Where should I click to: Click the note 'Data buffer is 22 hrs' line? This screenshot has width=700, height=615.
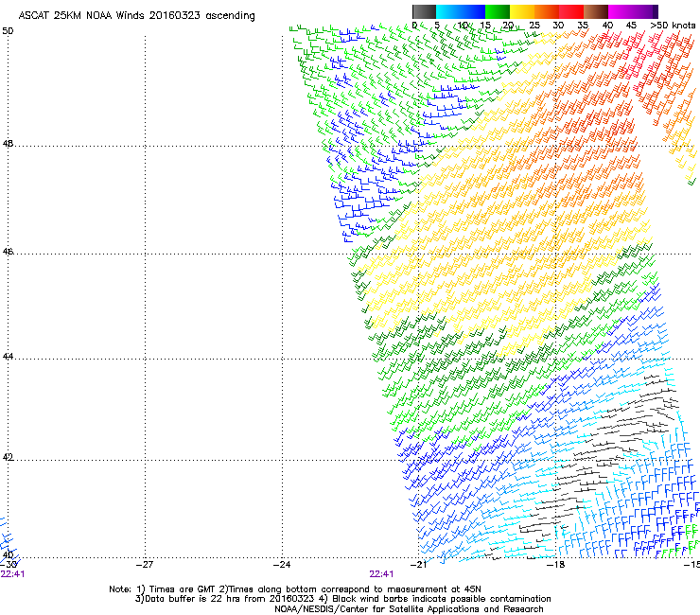point(342,599)
